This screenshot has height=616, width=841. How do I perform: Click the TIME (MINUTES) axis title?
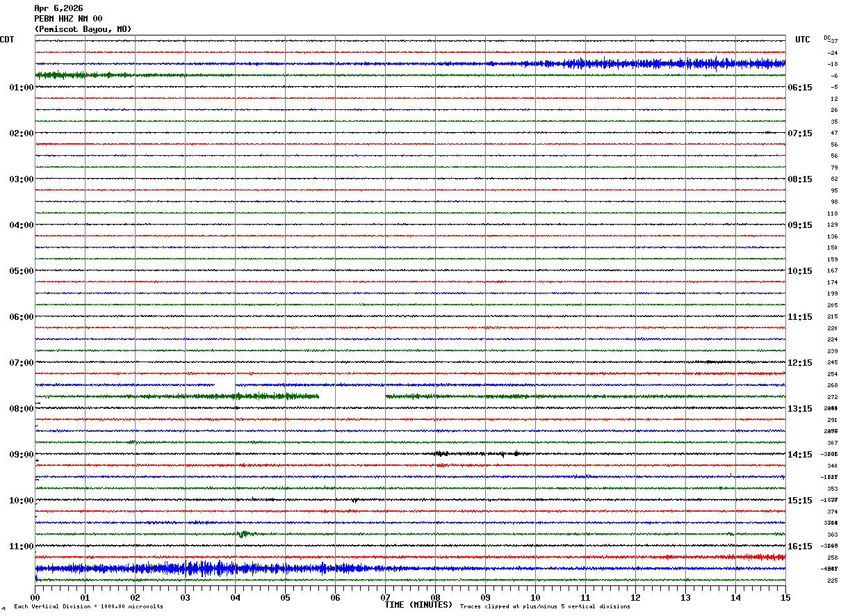point(418,605)
